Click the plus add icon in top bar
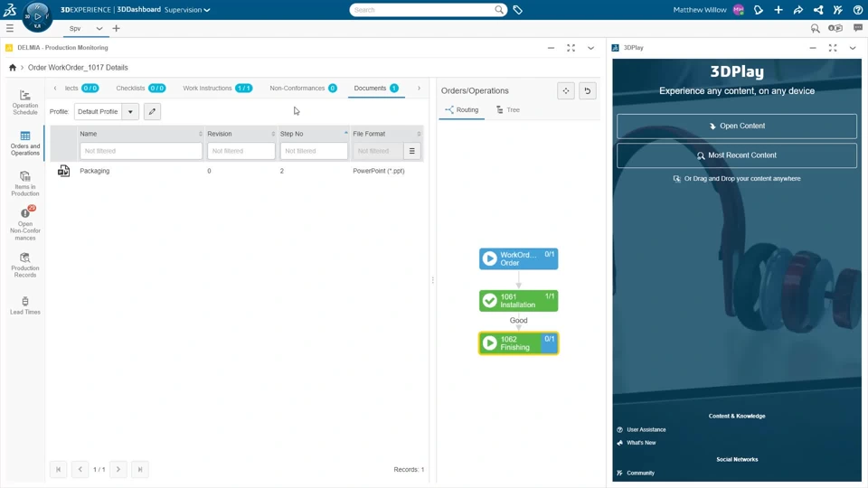 tap(778, 10)
